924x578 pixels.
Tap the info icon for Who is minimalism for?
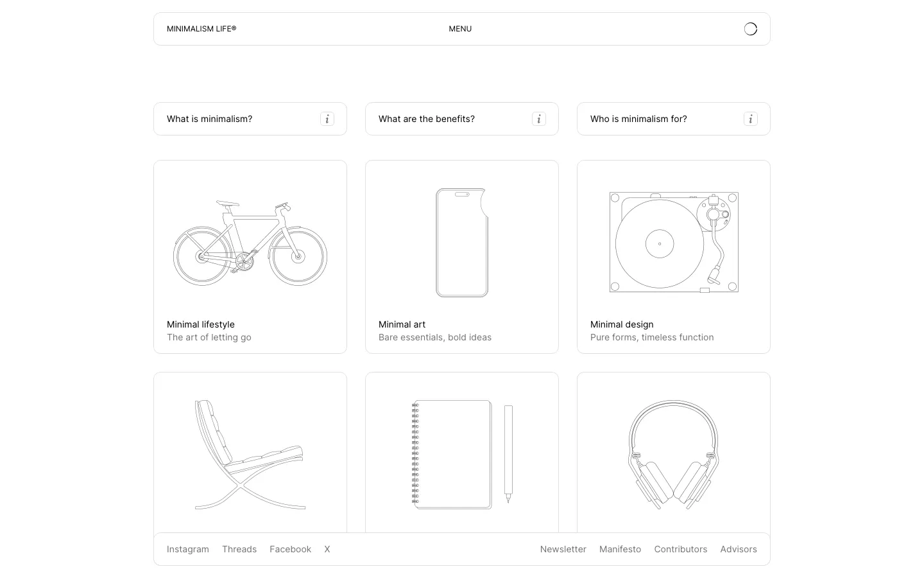[751, 119]
